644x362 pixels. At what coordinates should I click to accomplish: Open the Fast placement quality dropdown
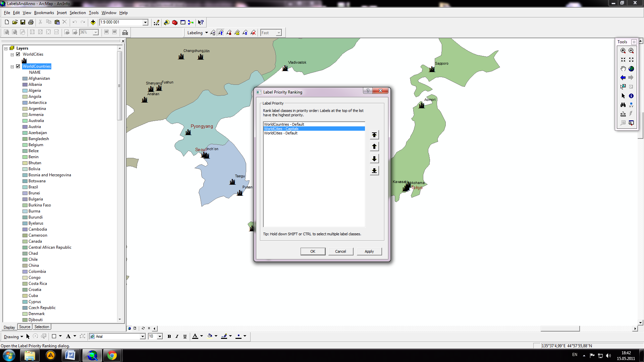point(279,33)
